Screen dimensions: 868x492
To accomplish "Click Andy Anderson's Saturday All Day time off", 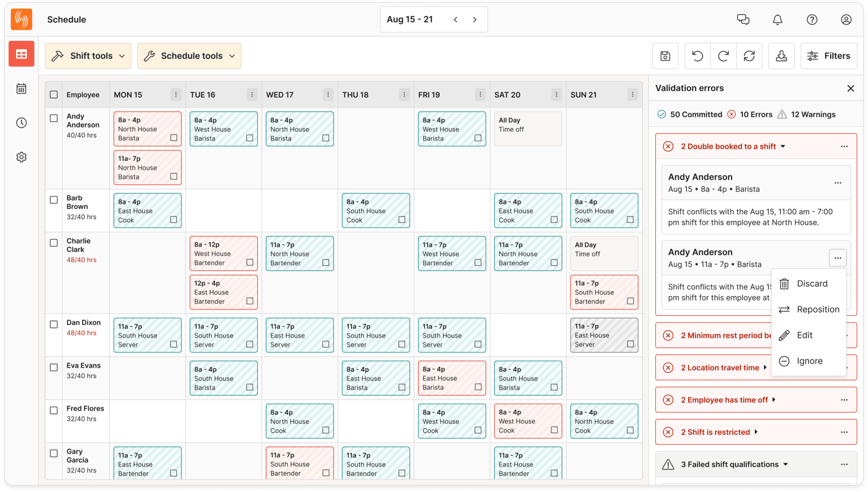I will coord(528,129).
